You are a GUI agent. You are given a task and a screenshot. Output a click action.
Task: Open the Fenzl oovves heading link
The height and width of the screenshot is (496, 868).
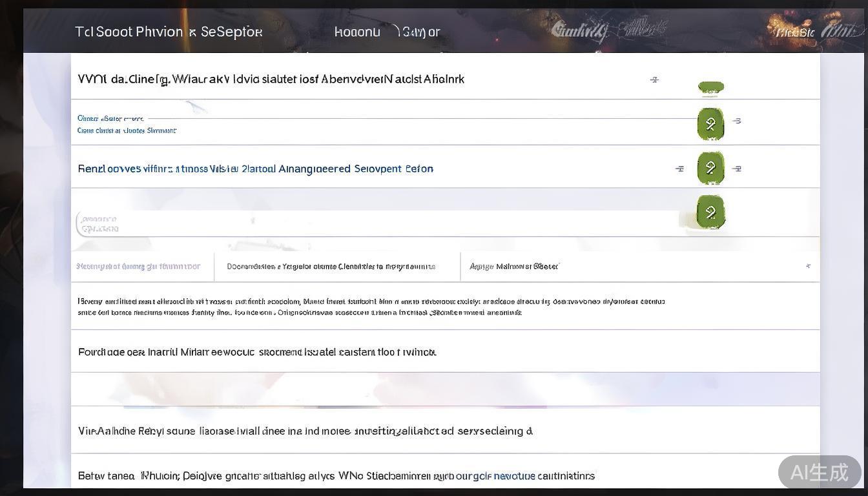pos(255,169)
